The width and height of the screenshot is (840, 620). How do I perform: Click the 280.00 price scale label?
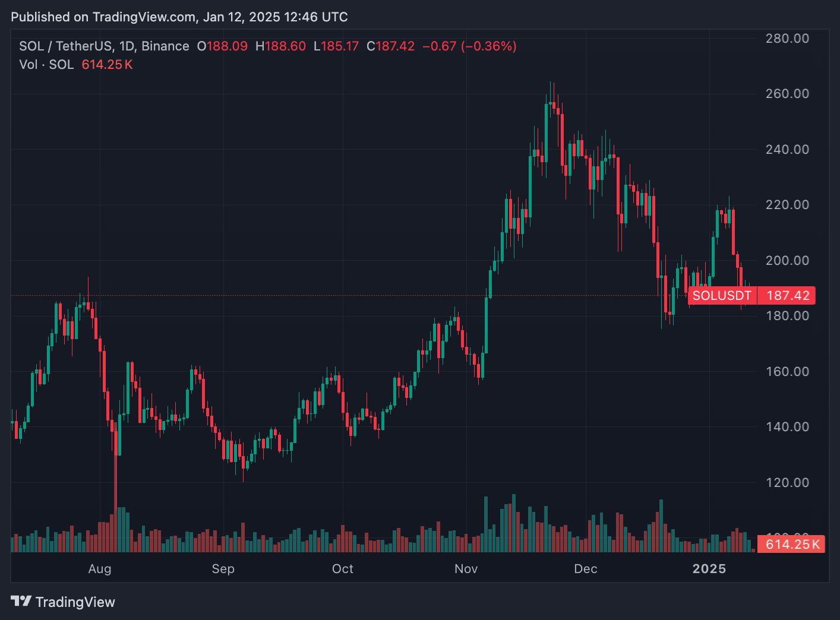[787, 39]
